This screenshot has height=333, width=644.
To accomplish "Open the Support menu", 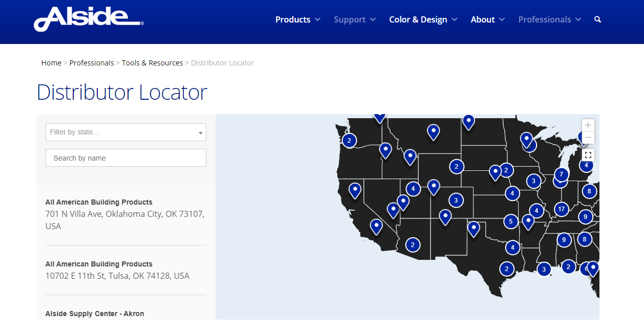I will pos(354,19).
